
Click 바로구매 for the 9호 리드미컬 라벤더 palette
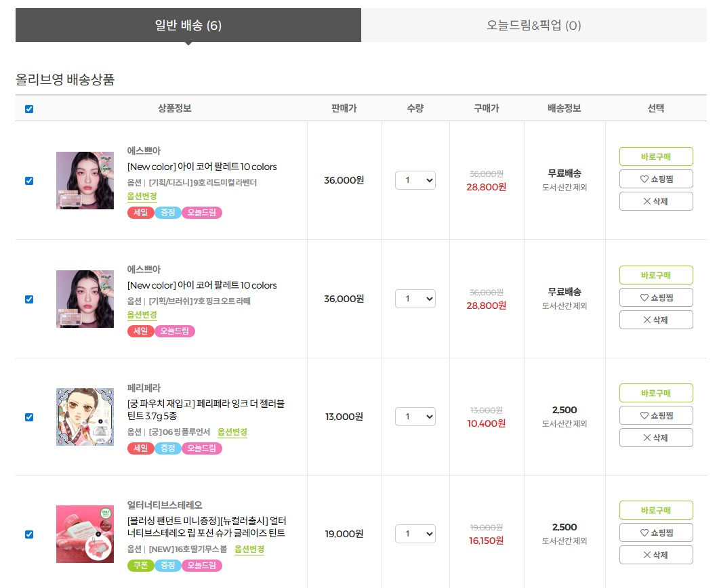(656, 156)
